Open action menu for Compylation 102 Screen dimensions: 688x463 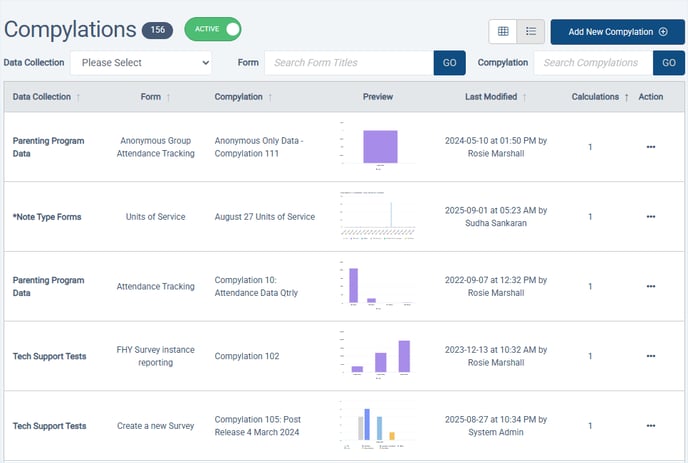(x=650, y=356)
